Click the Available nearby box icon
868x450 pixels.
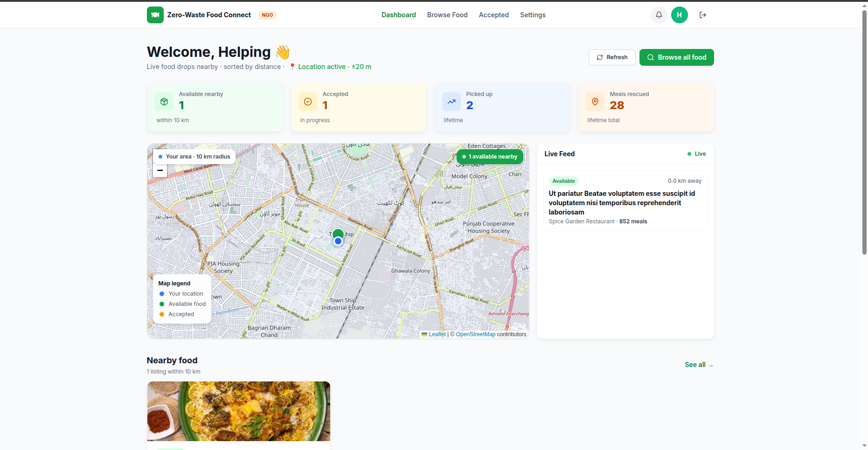pos(164,102)
